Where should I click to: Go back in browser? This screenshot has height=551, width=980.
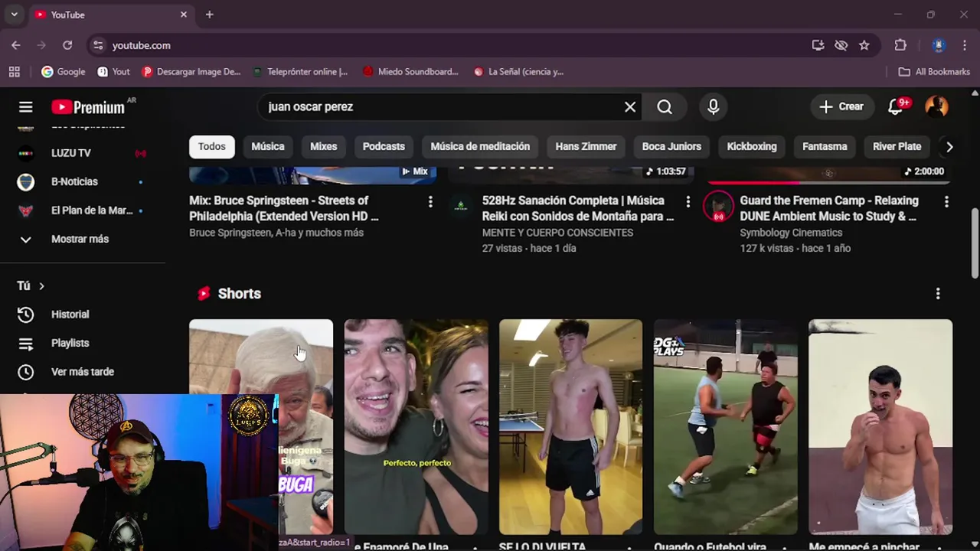16,45
